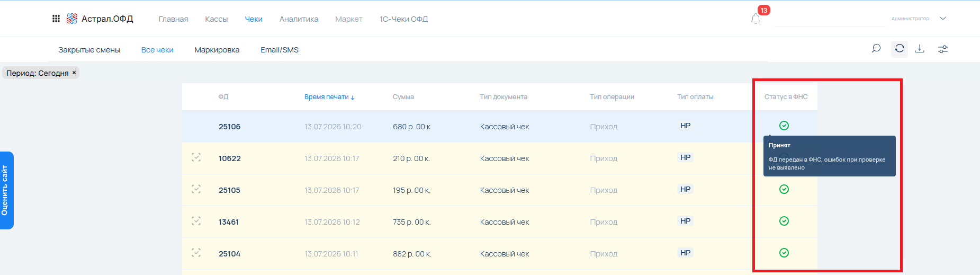This screenshot has height=275, width=980.
Task: Click the accepted status icon for 25104
Action: tap(784, 253)
